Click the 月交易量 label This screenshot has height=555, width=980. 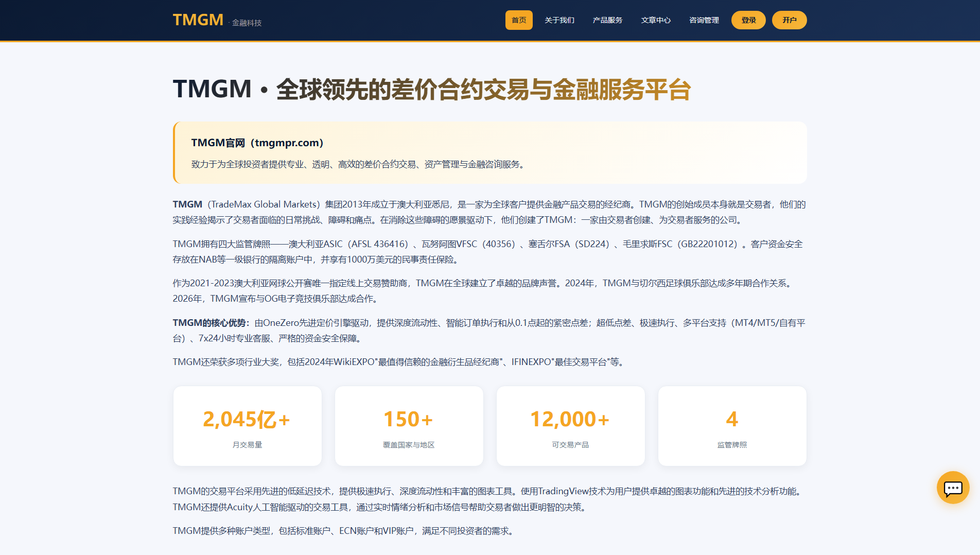[x=248, y=445]
